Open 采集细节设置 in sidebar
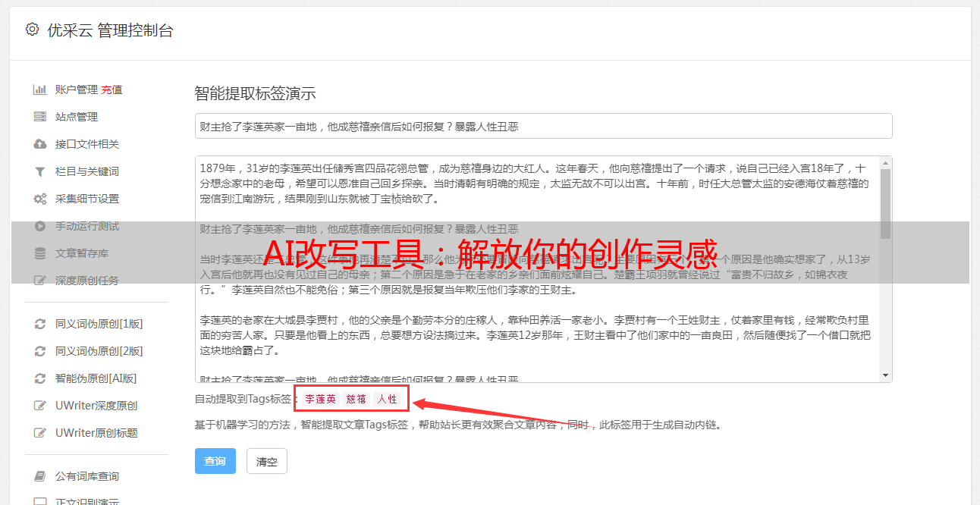This screenshot has height=505, width=980. pyautogui.click(x=87, y=199)
